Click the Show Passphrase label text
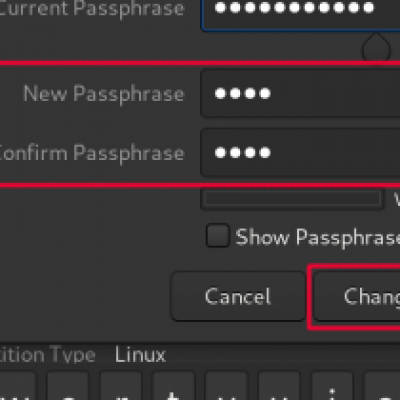 click(318, 237)
